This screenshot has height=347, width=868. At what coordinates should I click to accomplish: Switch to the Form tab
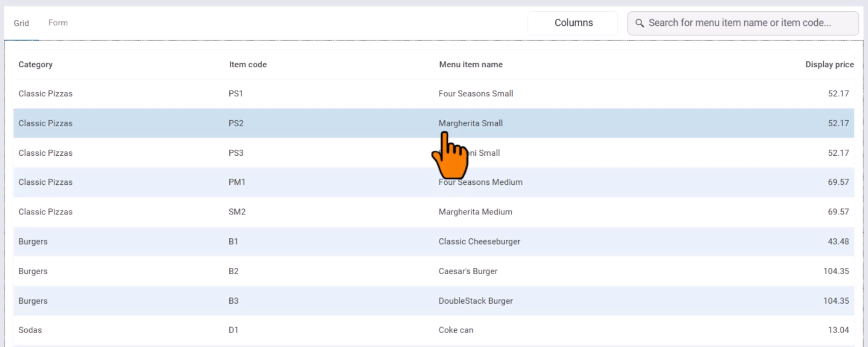click(58, 23)
